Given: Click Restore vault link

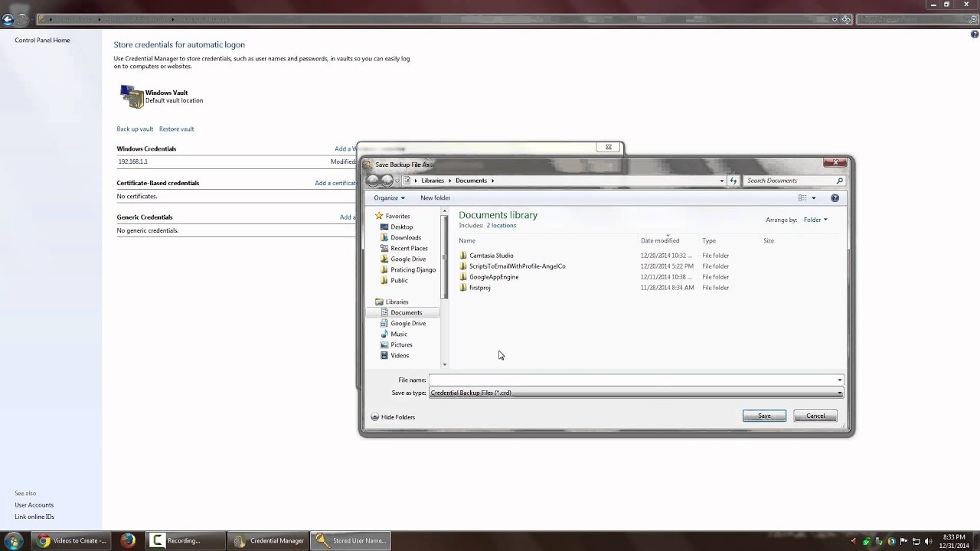Looking at the screenshot, I should (176, 129).
